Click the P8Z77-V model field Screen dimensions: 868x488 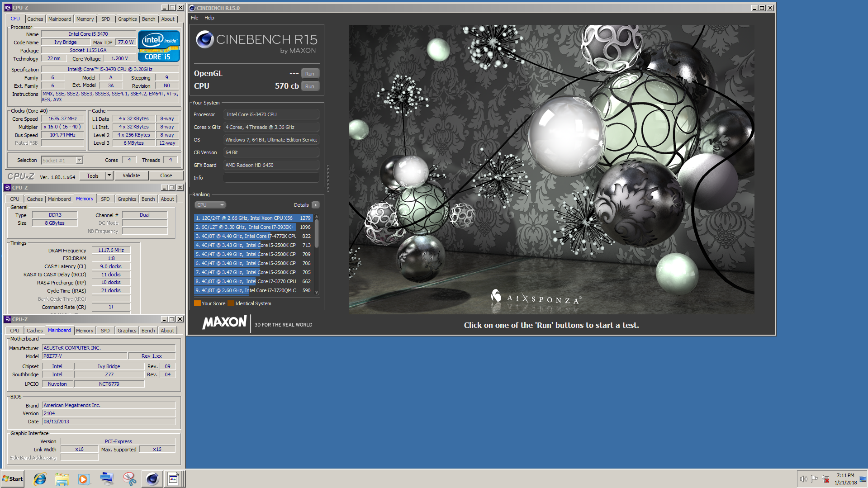pos(85,356)
